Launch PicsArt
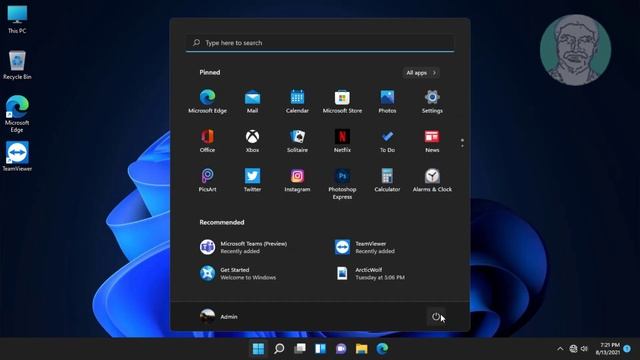Screen dimensions: 640x360 [207, 180]
